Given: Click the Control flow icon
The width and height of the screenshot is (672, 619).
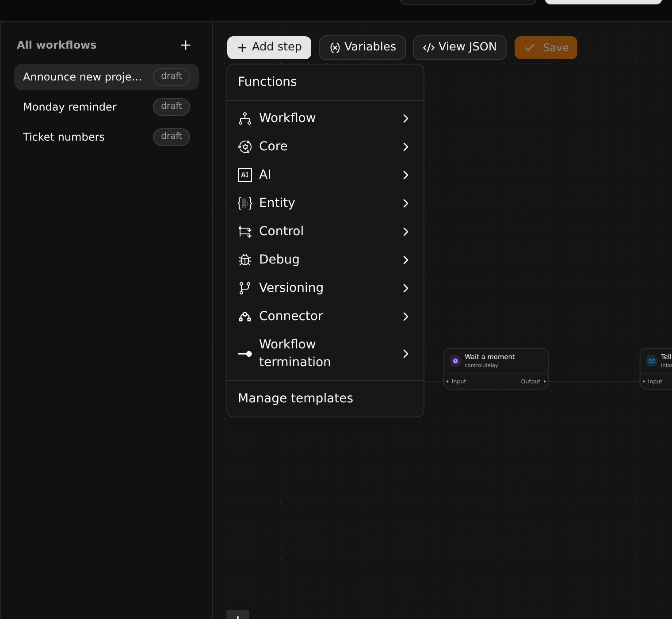Looking at the screenshot, I should [x=245, y=231].
